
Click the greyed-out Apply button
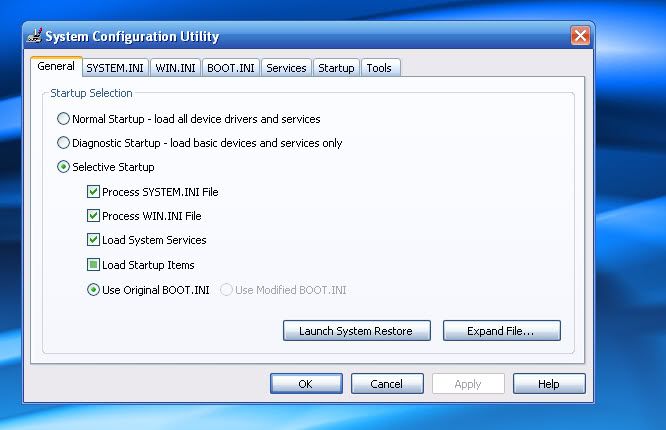(x=468, y=384)
